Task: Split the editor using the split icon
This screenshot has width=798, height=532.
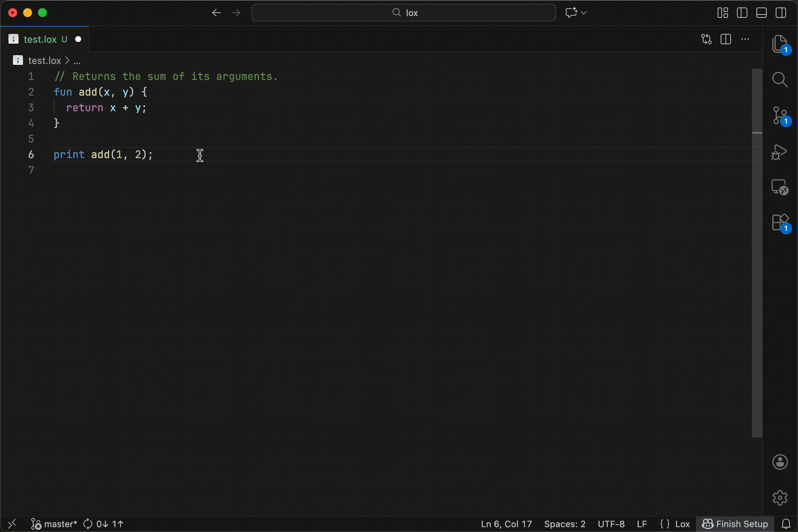Action: [x=726, y=39]
